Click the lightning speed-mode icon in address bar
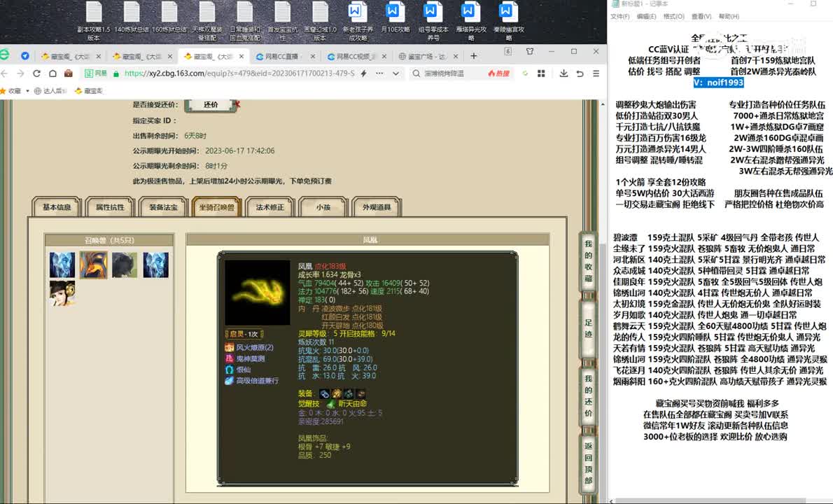Image resolution: width=833 pixels, height=504 pixels. (364, 73)
